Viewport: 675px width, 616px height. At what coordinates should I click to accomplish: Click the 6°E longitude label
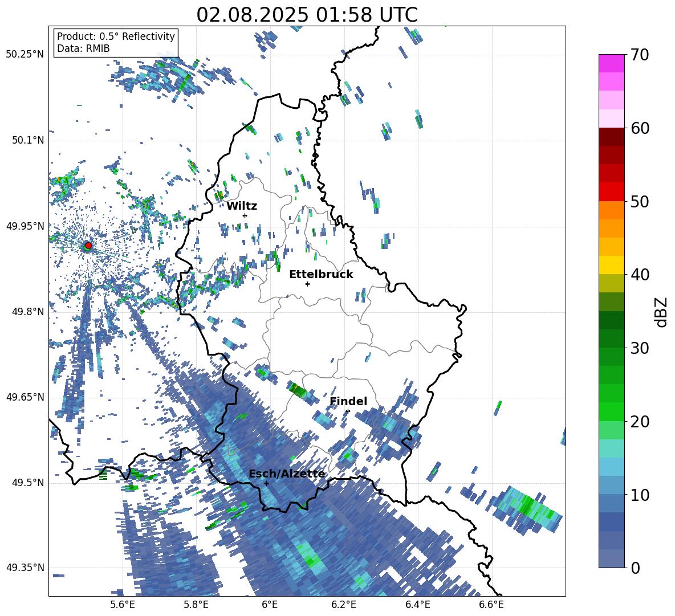[270, 605]
